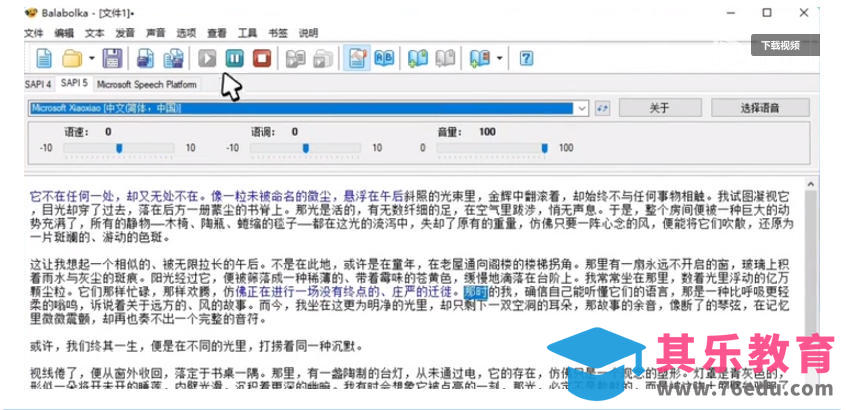
Task: Click the 下载视频 overlay button
Action: click(x=785, y=45)
